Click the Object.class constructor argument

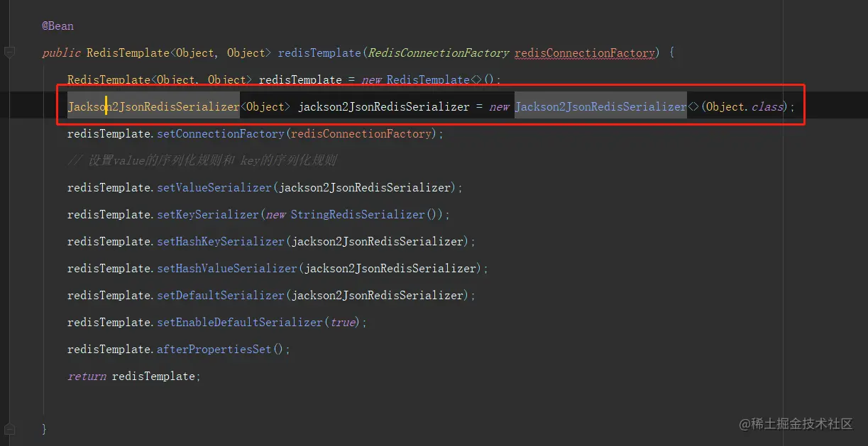(x=744, y=107)
